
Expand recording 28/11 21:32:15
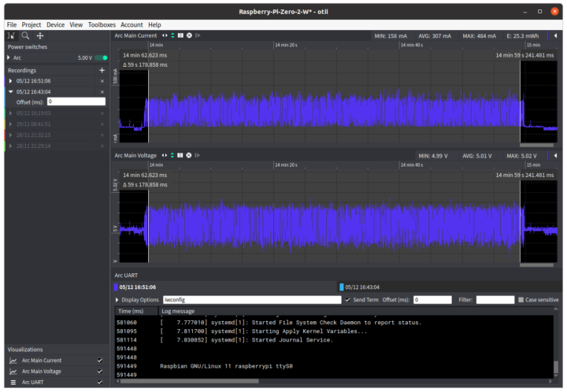[x=10, y=135]
